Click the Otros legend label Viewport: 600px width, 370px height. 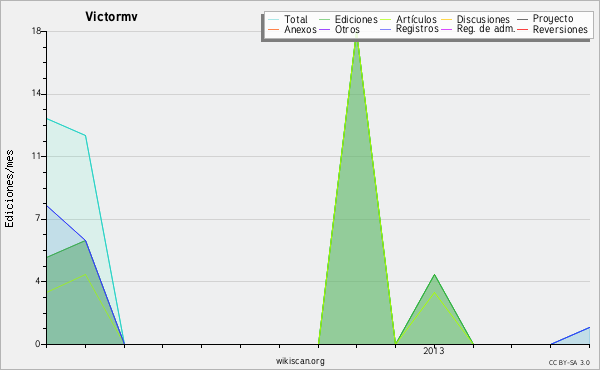[347, 29]
